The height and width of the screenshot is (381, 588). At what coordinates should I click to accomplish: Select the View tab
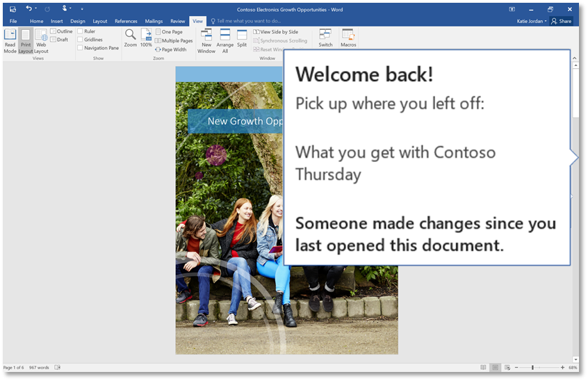[197, 21]
